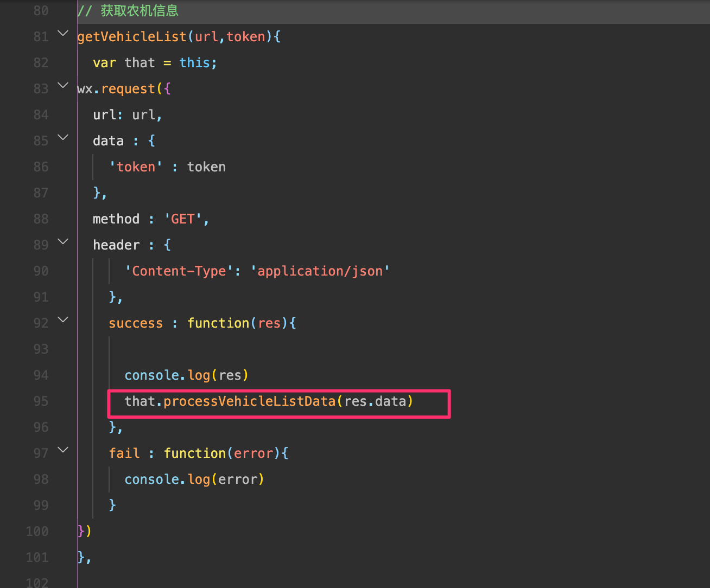Screen dimensions: 710x588
Task: Click line number 80 in the gutter
Action: (41, 11)
